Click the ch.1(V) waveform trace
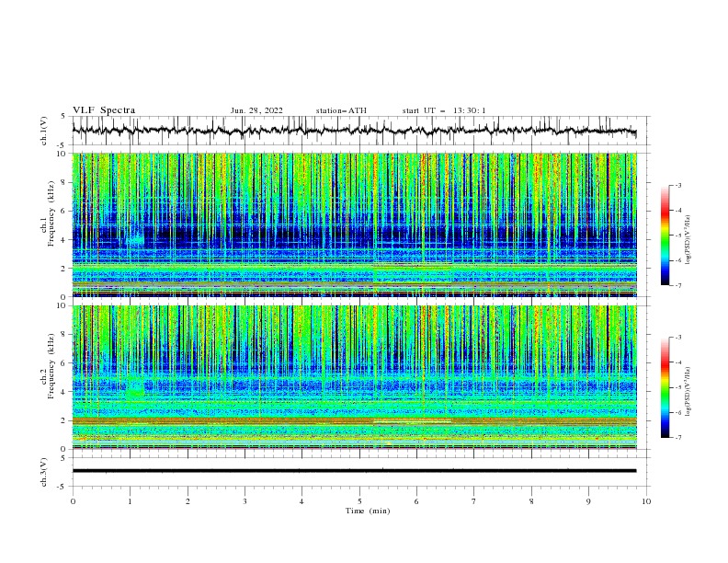728x563 pixels. 354,131
